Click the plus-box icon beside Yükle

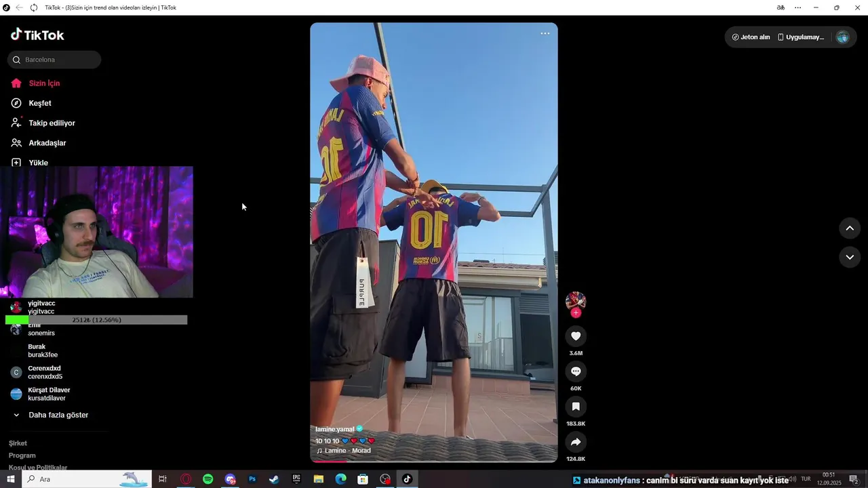(x=16, y=163)
